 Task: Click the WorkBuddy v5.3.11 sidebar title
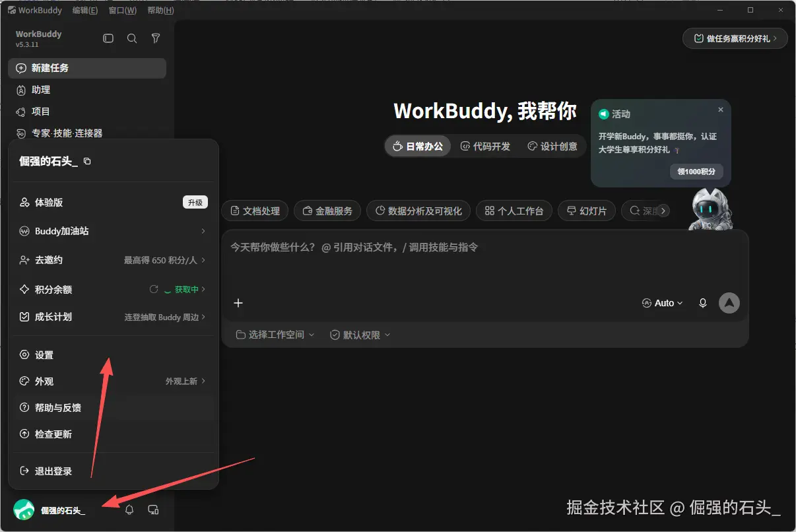38,39
